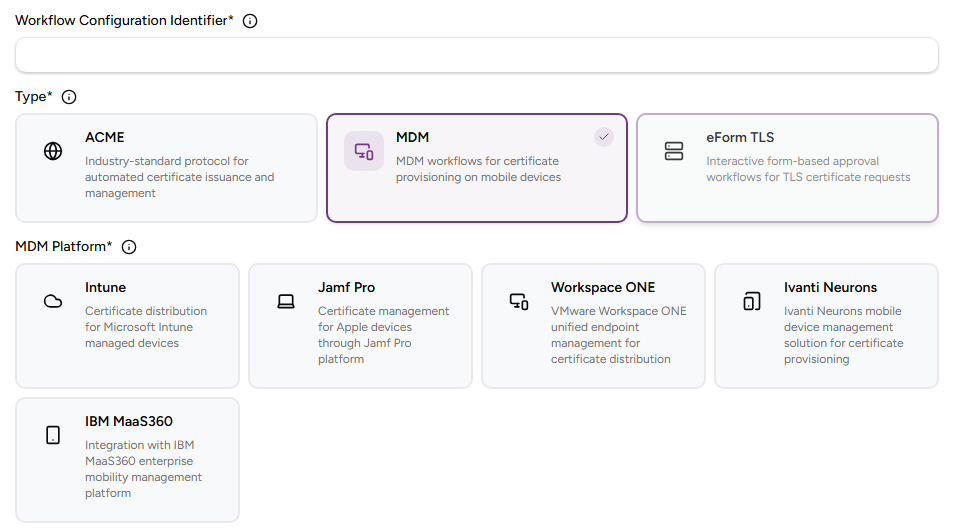Click 'VMware Workspace ONE unified endpoint' description

pos(618,335)
